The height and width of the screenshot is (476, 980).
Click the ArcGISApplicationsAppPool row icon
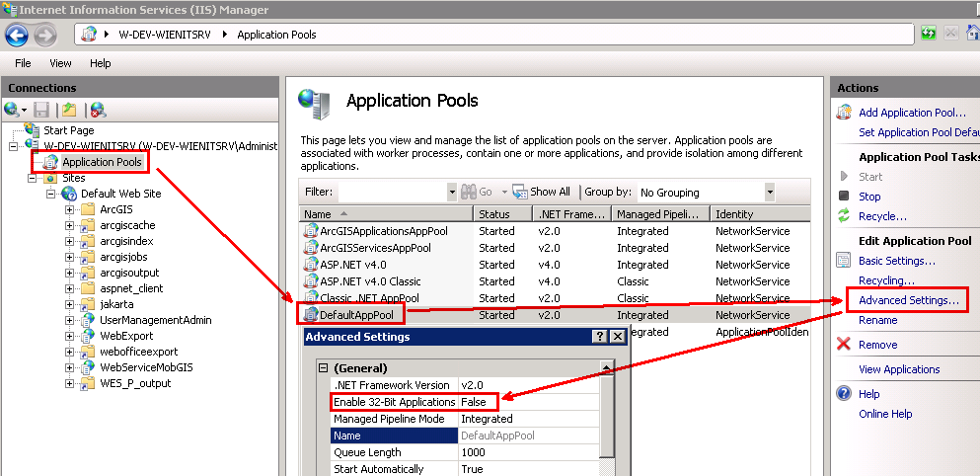tap(311, 231)
